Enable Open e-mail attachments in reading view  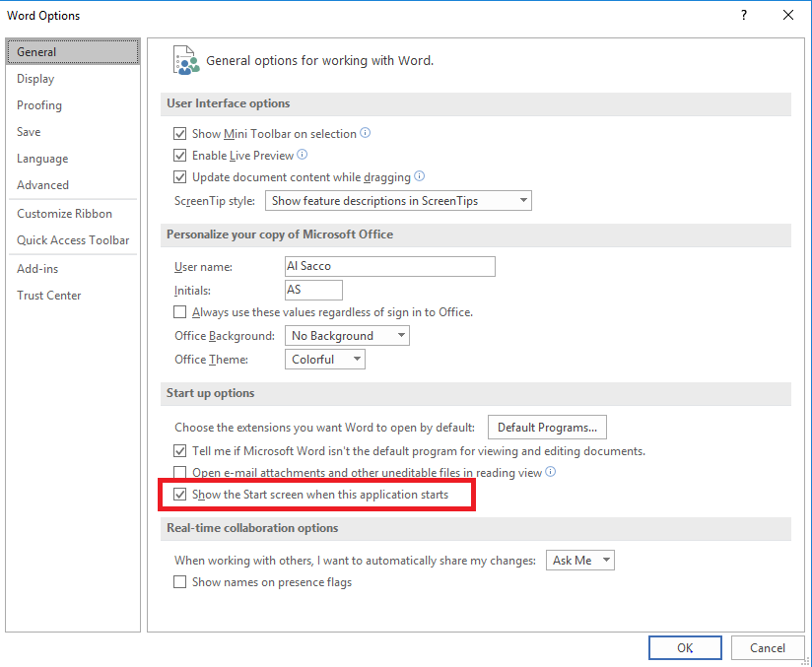[180, 472]
